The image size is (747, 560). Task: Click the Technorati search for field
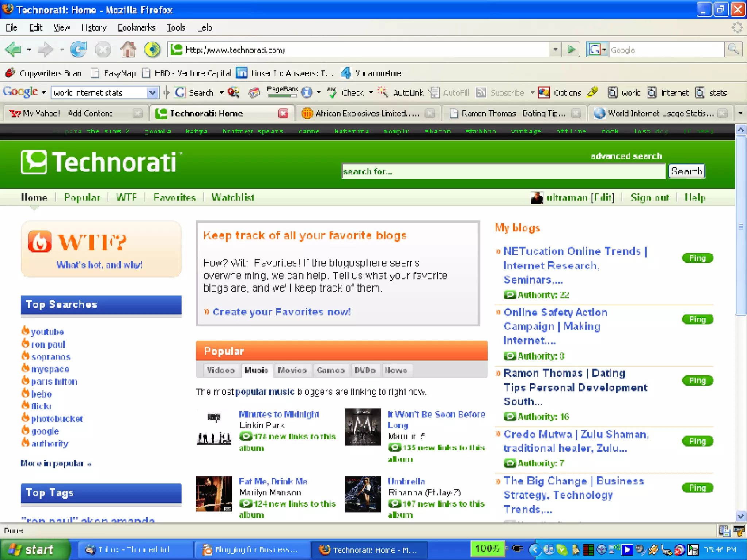(x=503, y=171)
